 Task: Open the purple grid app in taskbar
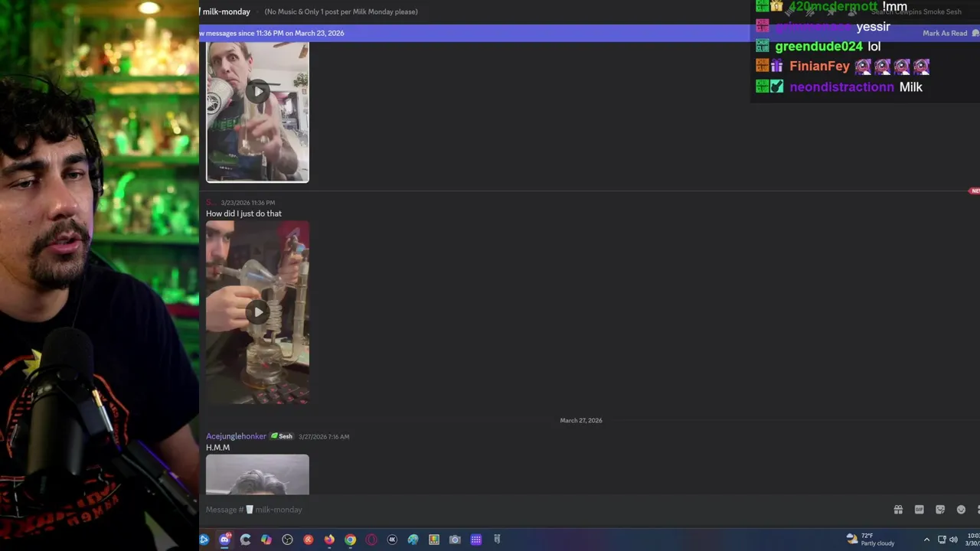(x=475, y=540)
